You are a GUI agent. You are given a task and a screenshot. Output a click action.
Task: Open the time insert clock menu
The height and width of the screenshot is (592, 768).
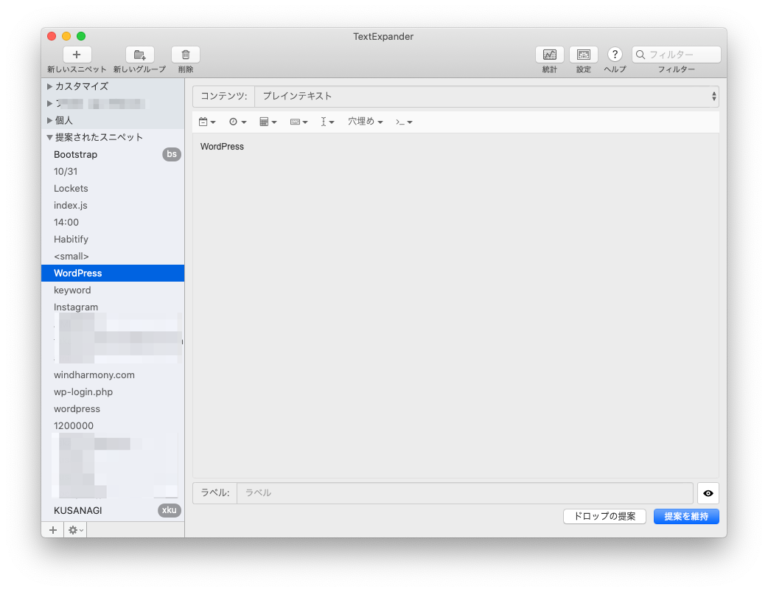(x=237, y=122)
